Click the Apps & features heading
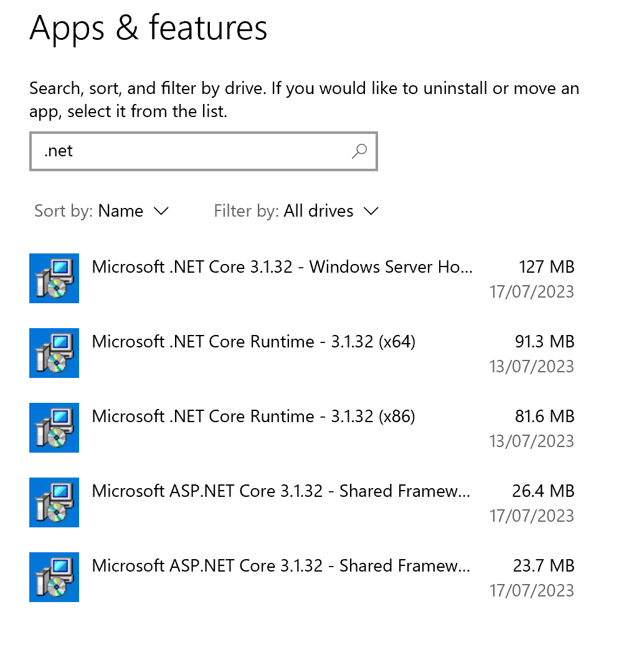The height and width of the screenshot is (655, 644). coord(148,28)
